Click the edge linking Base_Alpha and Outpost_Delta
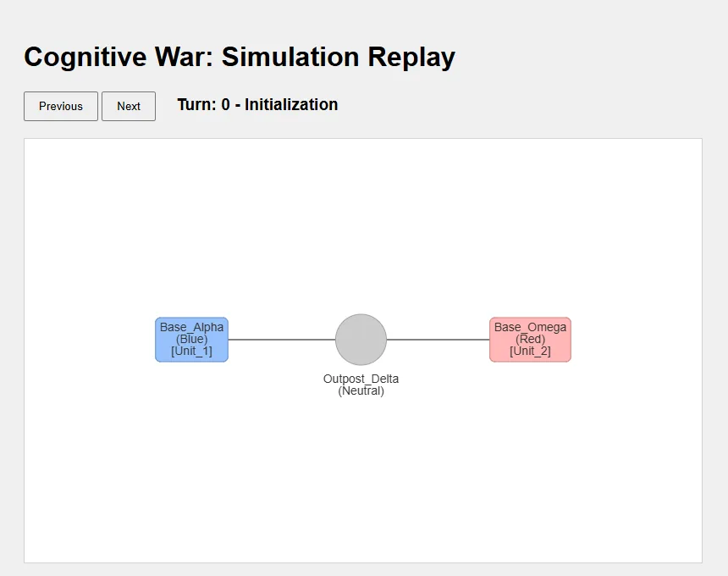The image size is (728, 576). [x=282, y=340]
